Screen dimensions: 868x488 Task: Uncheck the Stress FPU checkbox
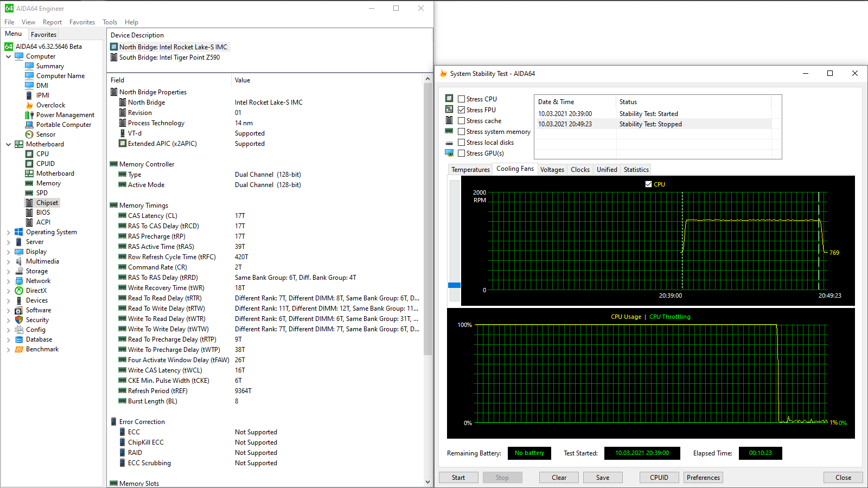[x=461, y=110]
